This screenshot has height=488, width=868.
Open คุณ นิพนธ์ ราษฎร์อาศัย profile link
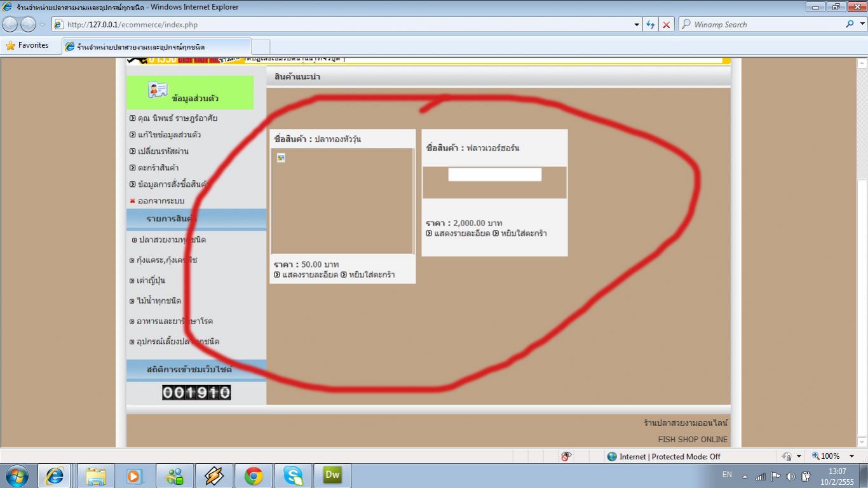click(x=178, y=118)
